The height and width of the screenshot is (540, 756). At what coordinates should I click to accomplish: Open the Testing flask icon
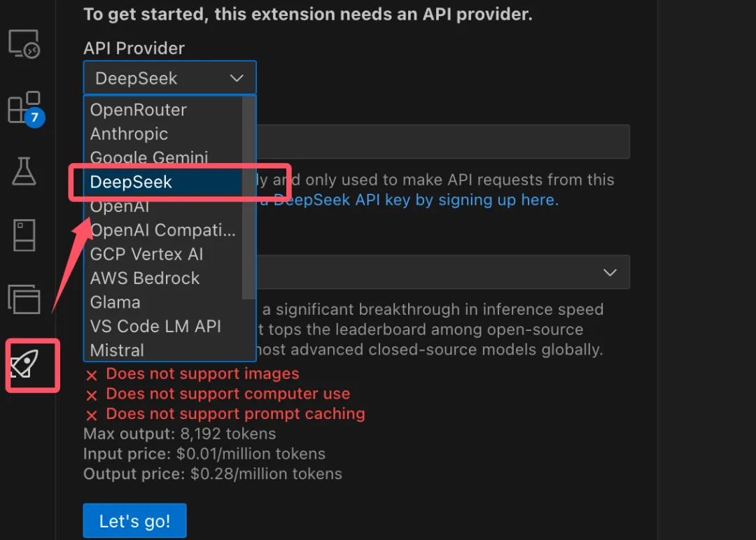pos(24,171)
